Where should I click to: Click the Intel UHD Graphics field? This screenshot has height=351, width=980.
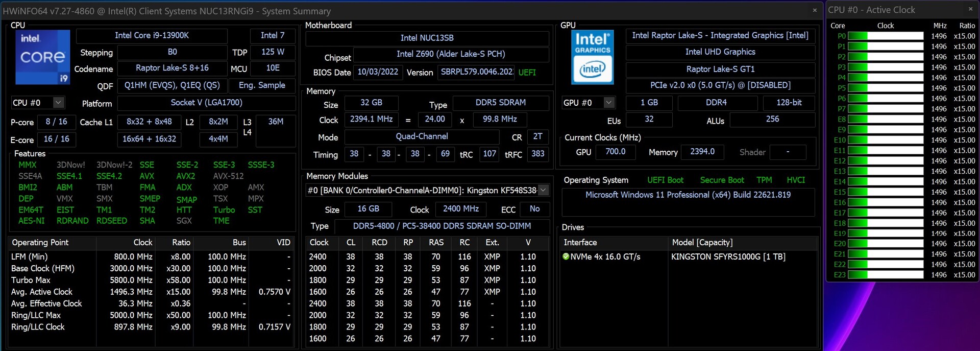tap(720, 52)
